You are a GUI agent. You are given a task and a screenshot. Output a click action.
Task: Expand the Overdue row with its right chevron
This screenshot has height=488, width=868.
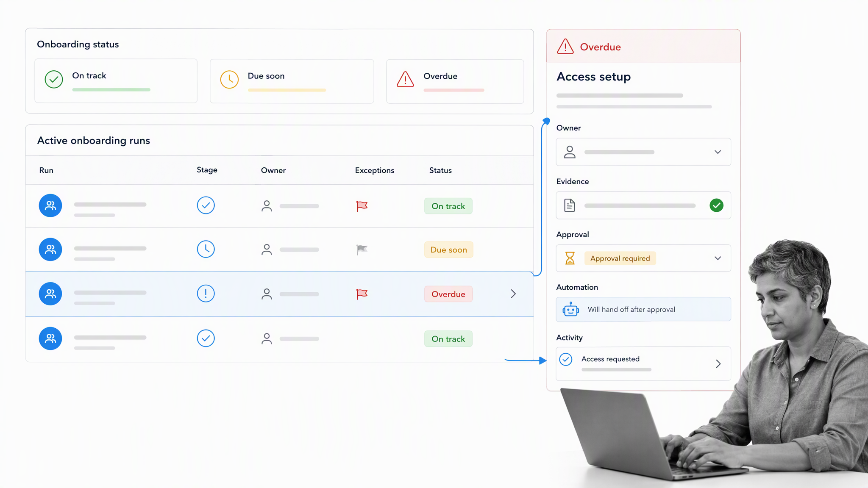tap(513, 294)
